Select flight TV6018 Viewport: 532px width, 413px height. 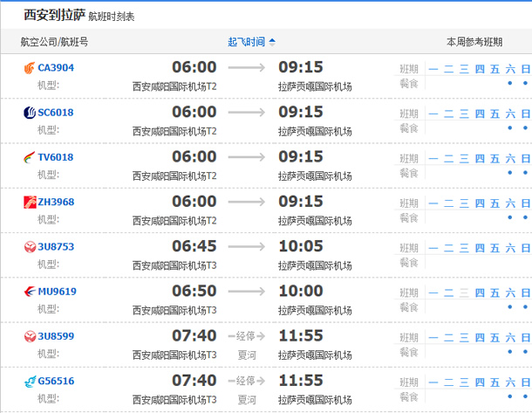point(56,157)
